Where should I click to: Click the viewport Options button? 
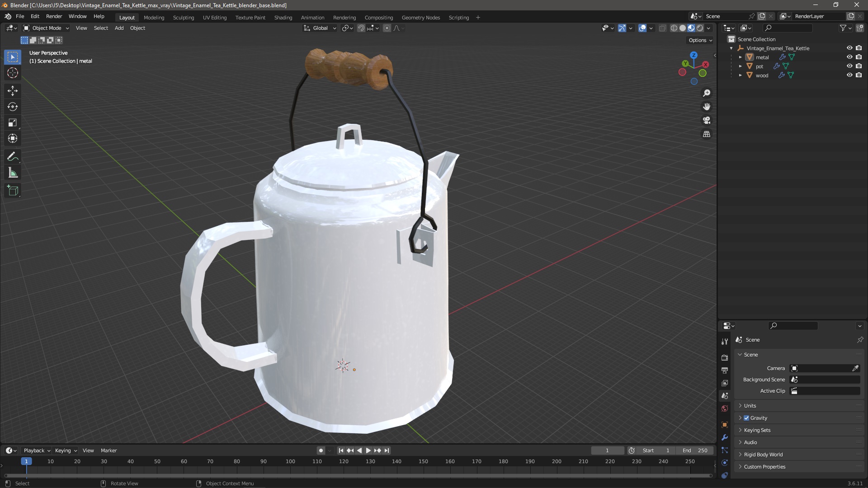click(700, 40)
